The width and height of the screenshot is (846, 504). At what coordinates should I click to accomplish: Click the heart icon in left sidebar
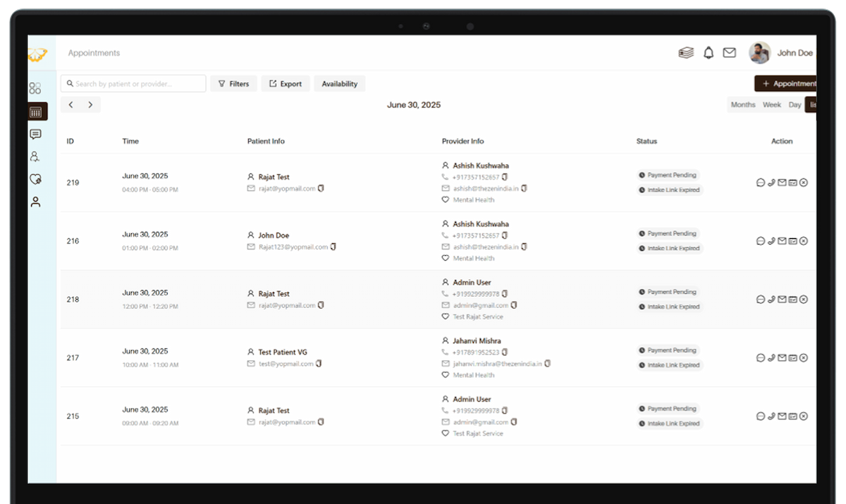[x=35, y=179]
